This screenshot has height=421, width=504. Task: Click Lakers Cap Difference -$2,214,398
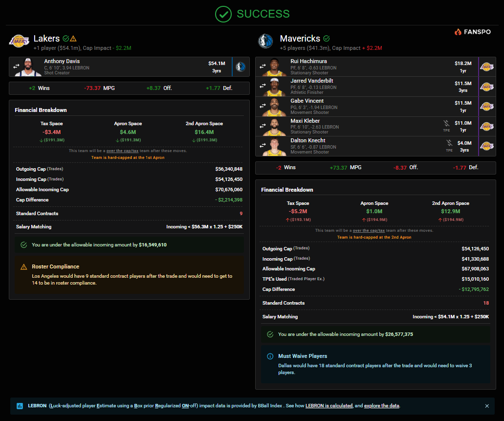click(229, 200)
